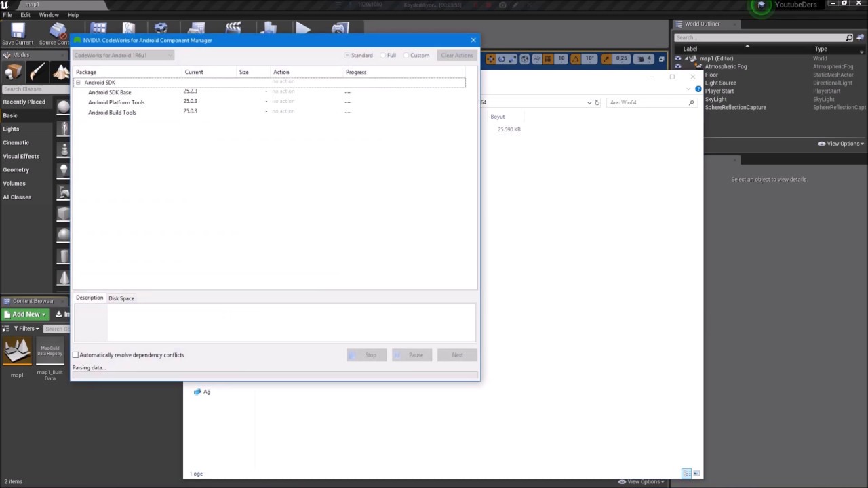This screenshot has height=488, width=868.
Task: Click the Pause button
Action: (412, 355)
